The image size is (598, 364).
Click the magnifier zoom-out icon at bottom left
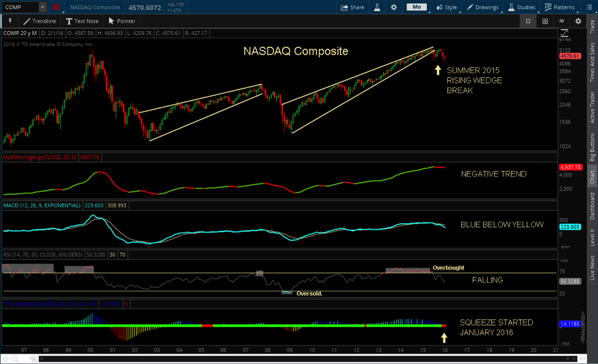pos(15,358)
